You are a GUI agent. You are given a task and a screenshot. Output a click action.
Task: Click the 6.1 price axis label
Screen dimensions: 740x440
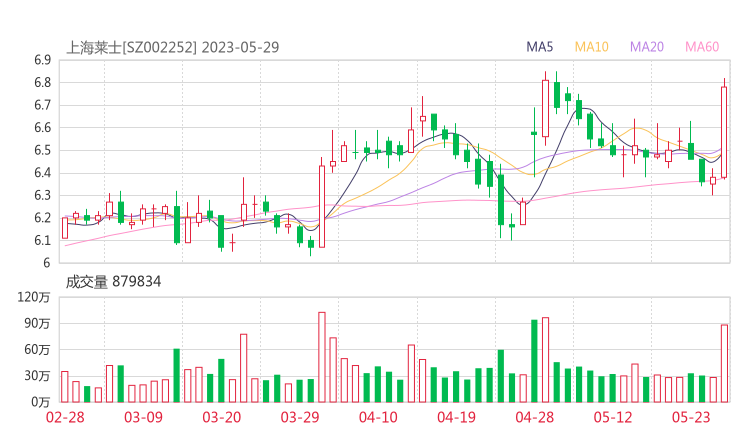[42, 240]
